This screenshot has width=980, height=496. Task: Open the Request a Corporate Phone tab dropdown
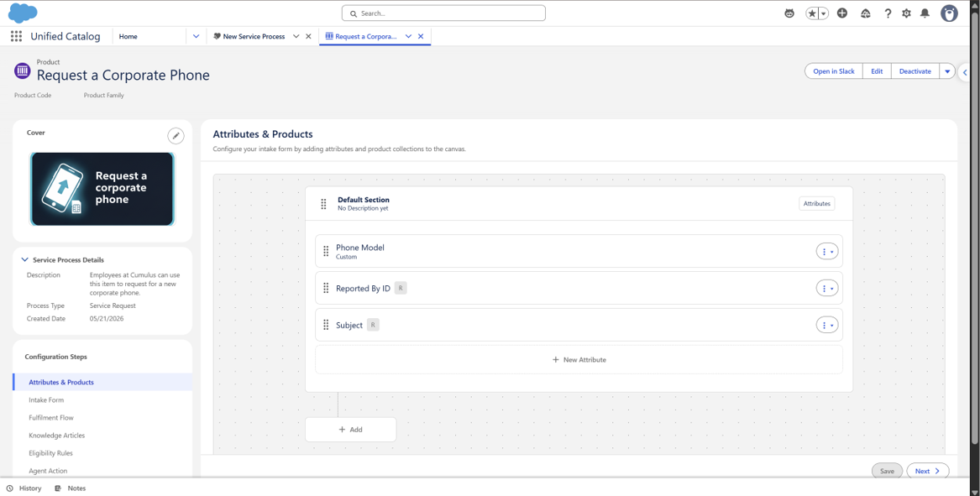[408, 36]
